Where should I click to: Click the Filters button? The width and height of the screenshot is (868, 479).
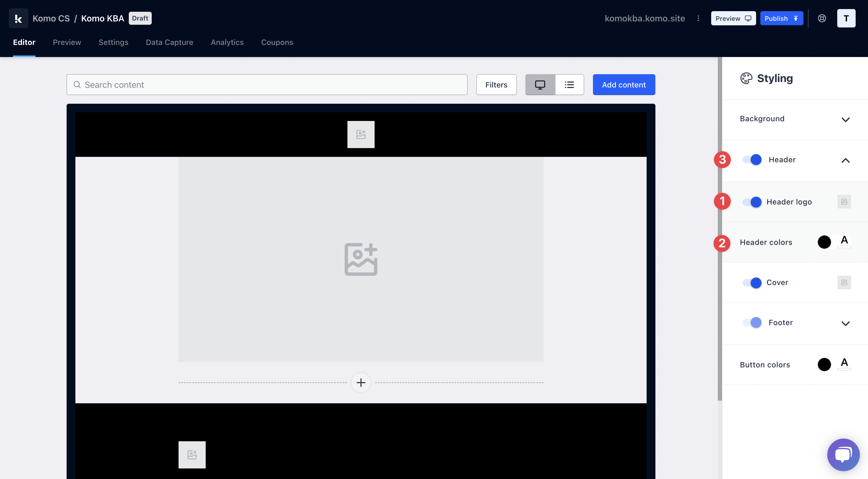(x=496, y=84)
